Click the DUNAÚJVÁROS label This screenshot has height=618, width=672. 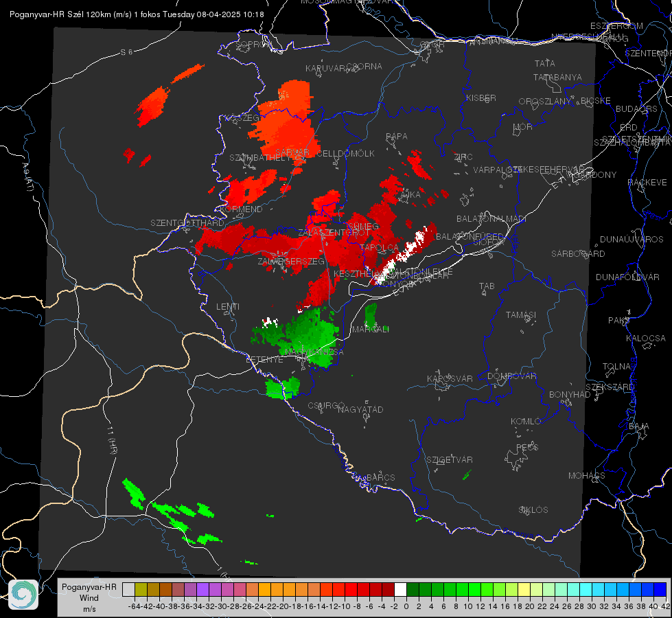pos(632,240)
